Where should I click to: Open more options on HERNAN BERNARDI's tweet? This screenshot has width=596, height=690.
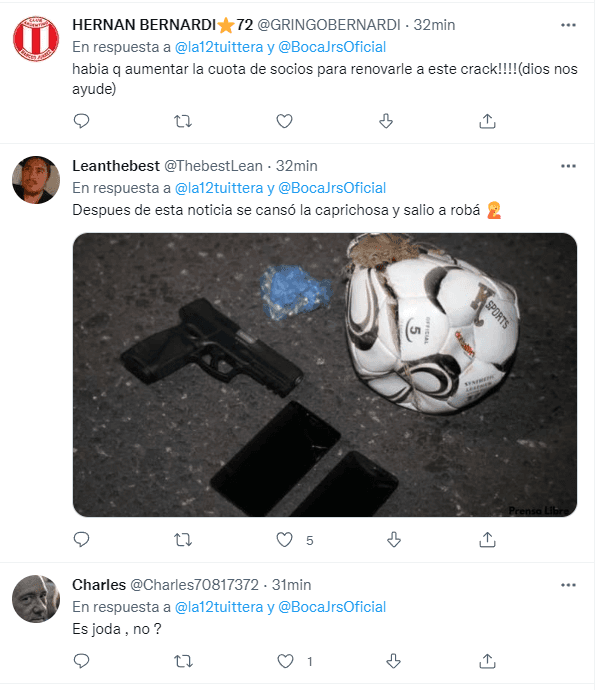click(568, 25)
